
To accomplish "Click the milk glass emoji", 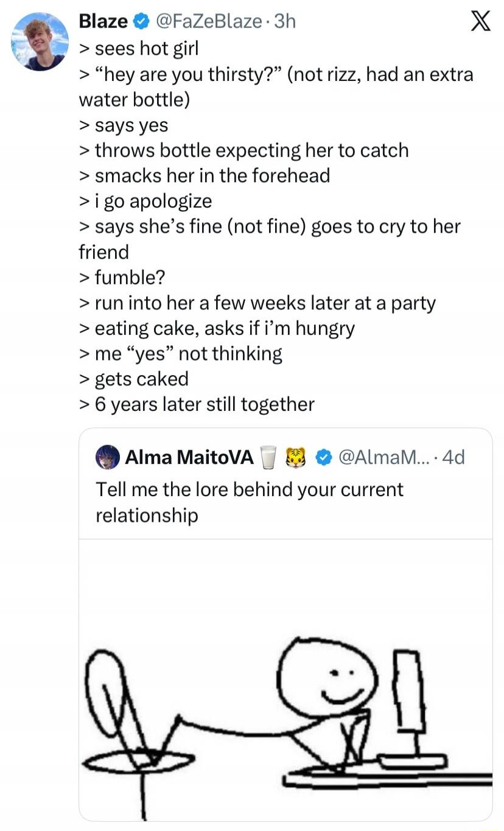I will [268, 457].
